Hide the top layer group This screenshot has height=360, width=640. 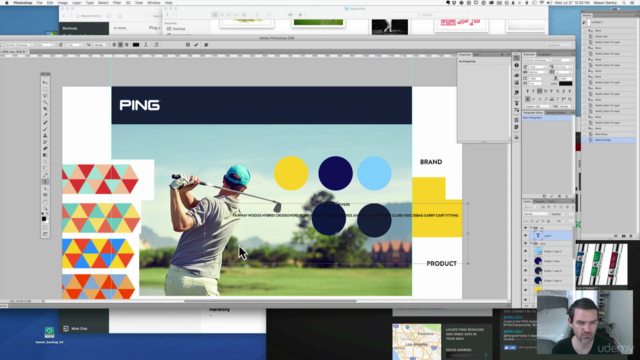click(x=526, y=228)
